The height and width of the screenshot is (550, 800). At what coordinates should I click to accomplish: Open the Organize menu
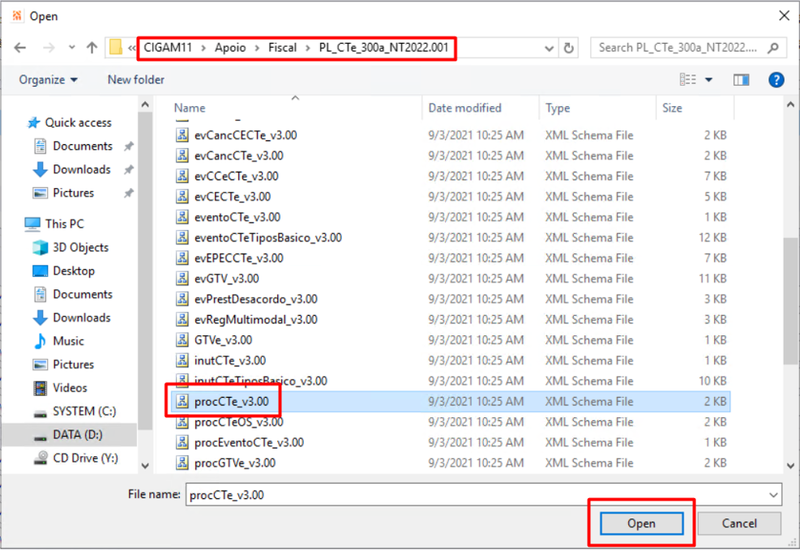(48, 80)
